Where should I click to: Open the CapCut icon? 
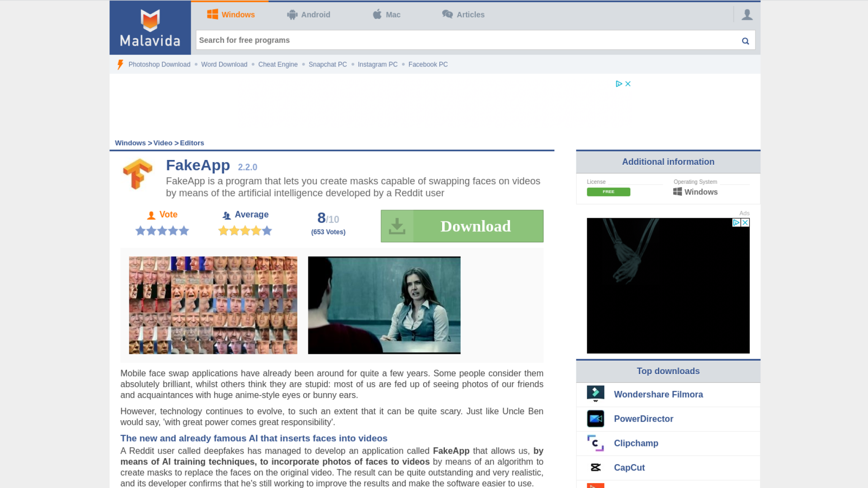point(595,468)
